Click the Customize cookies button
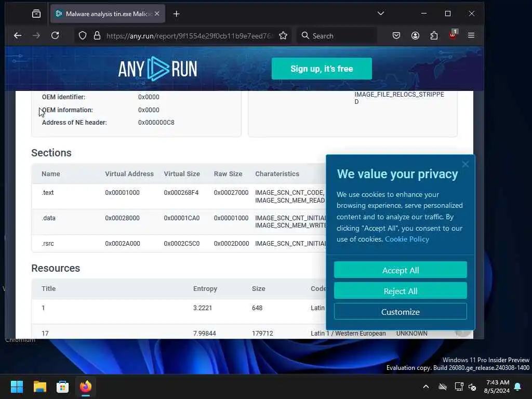The image size is (532, 399). tap(401, 312)
